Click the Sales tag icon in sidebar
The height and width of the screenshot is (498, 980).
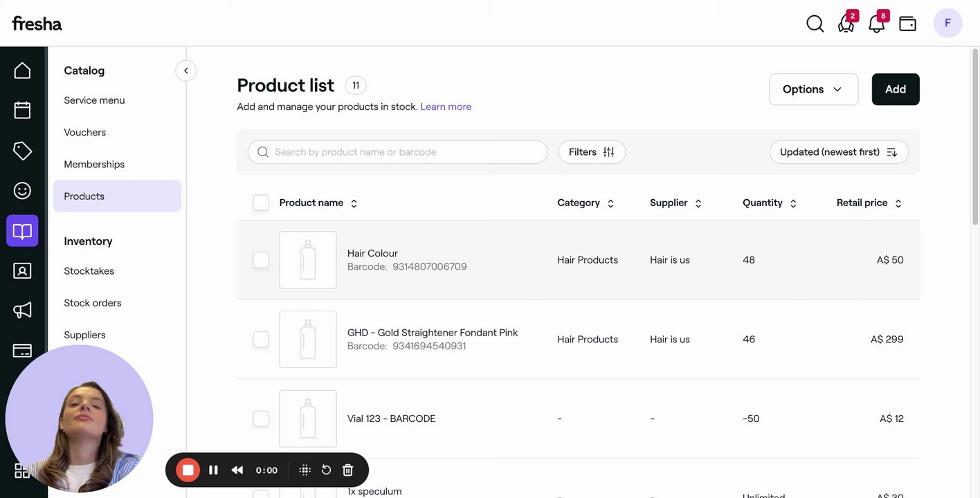pyautogui.click(x=22, y=150)
